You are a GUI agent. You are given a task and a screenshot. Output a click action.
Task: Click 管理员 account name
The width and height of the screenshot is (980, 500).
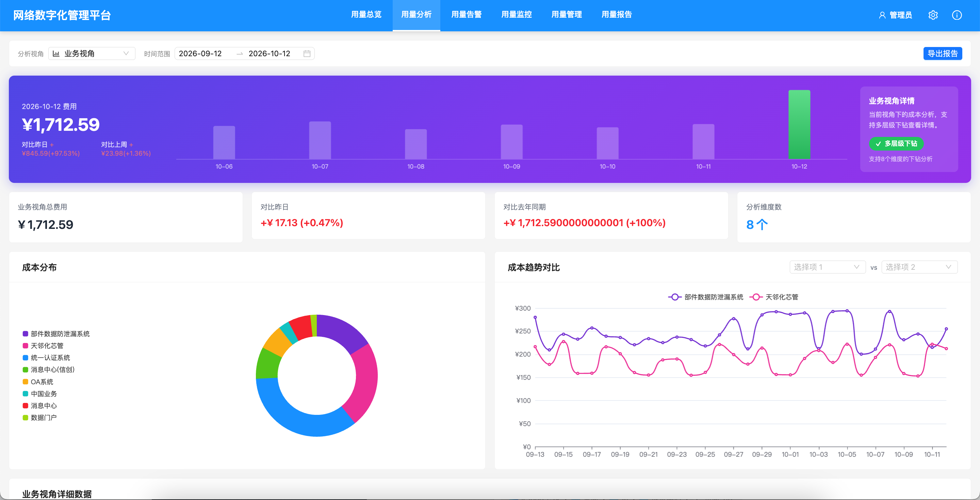[x=900, y=15]
